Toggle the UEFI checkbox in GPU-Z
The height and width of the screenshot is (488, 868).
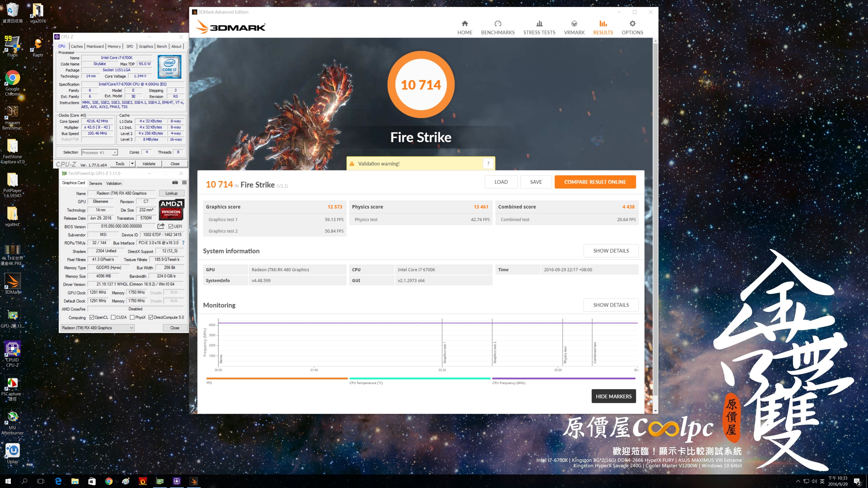[171, 226]
